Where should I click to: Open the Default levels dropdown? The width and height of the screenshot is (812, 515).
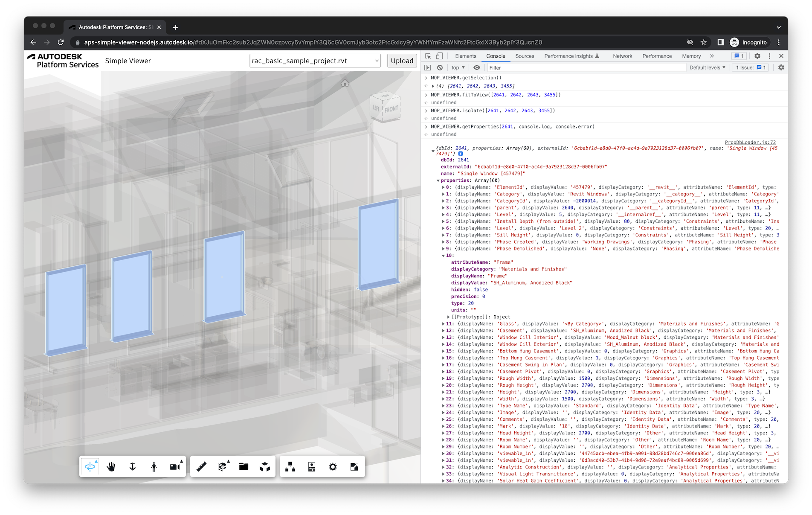pyautogui.click(x=708, y=67)
